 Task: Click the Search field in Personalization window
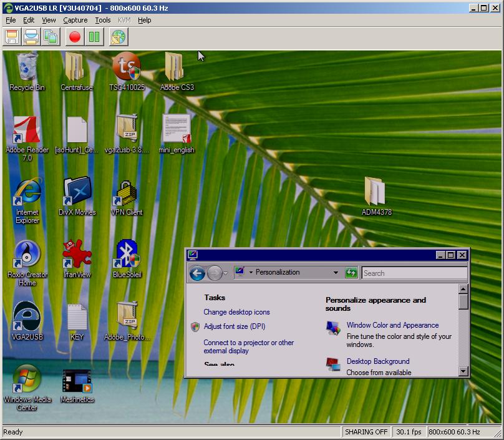click(414, 273)
